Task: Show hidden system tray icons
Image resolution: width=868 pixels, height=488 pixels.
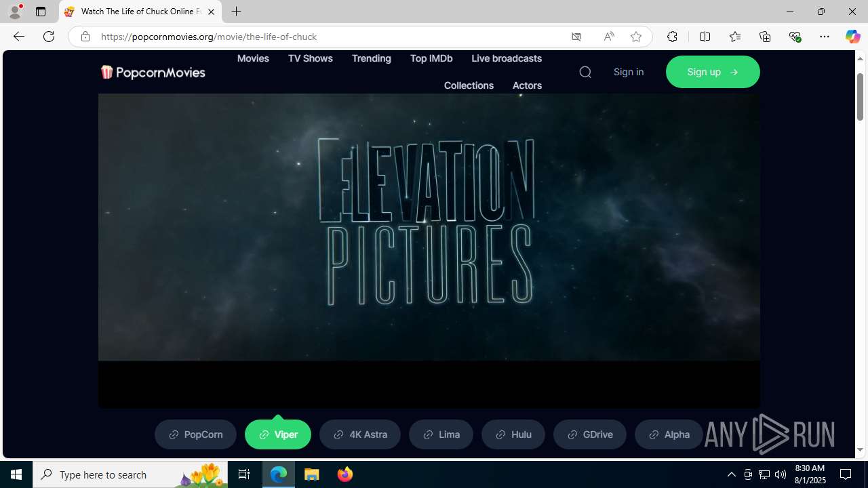Action: (731, 474)
